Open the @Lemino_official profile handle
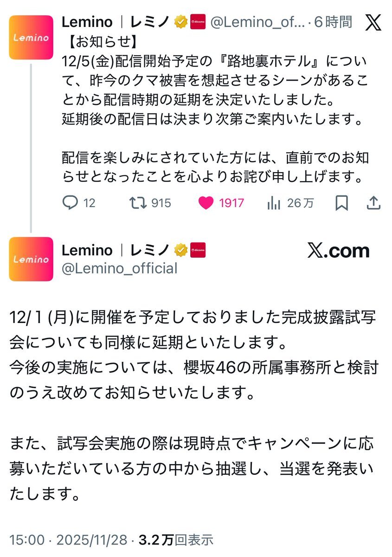The width and height of the screenshot is (392, 557). tap(120, 268)
